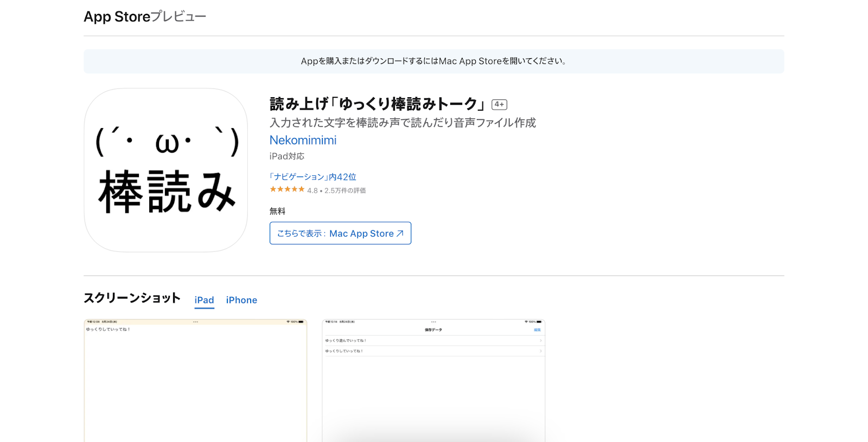Switch to the iPhone screenshots tab

pyautogui.click(x=241, y=300)
